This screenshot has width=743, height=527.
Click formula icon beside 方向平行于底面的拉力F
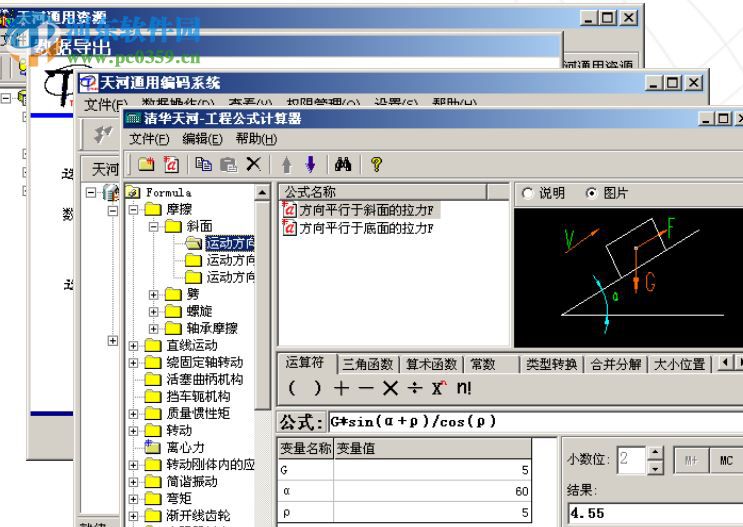pos(289,228)
